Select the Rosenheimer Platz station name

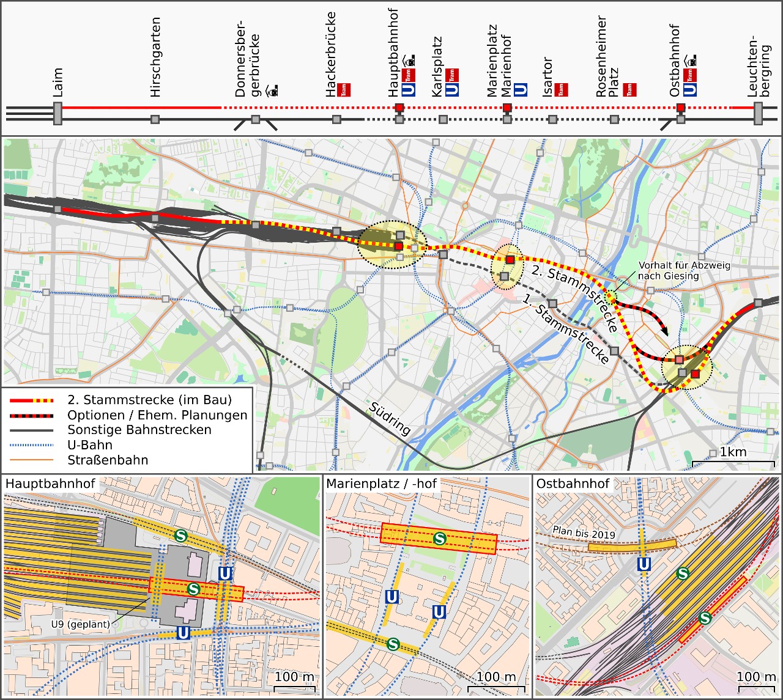[608, 57]
